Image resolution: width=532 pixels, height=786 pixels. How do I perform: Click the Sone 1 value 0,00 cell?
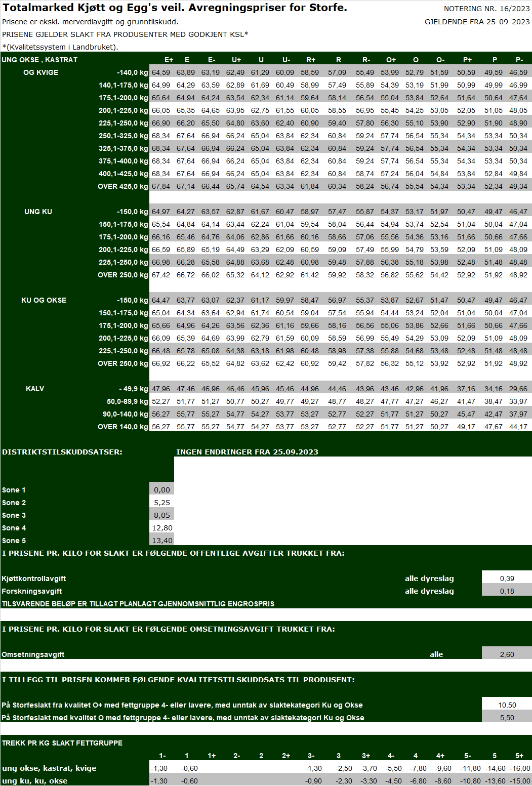(162, 490)
